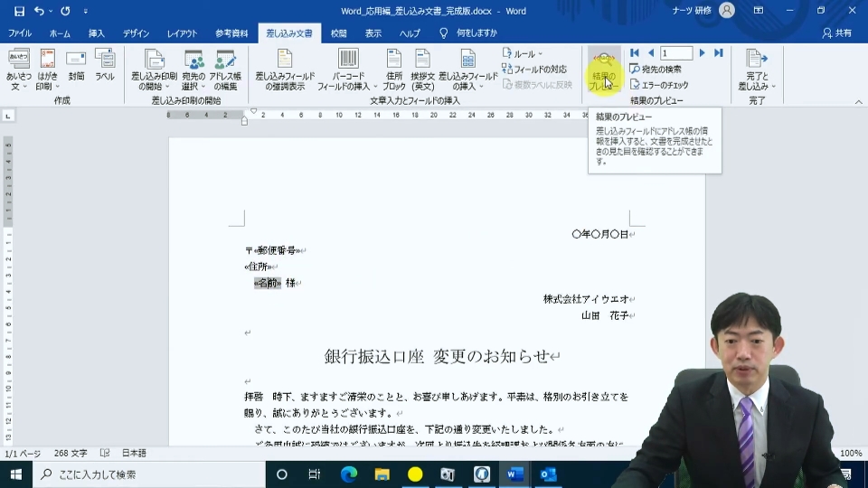This screenshot has height=488, width=868.
Task: Insert 挨拶文 (英文) greeting line
Action: (422, 70)
